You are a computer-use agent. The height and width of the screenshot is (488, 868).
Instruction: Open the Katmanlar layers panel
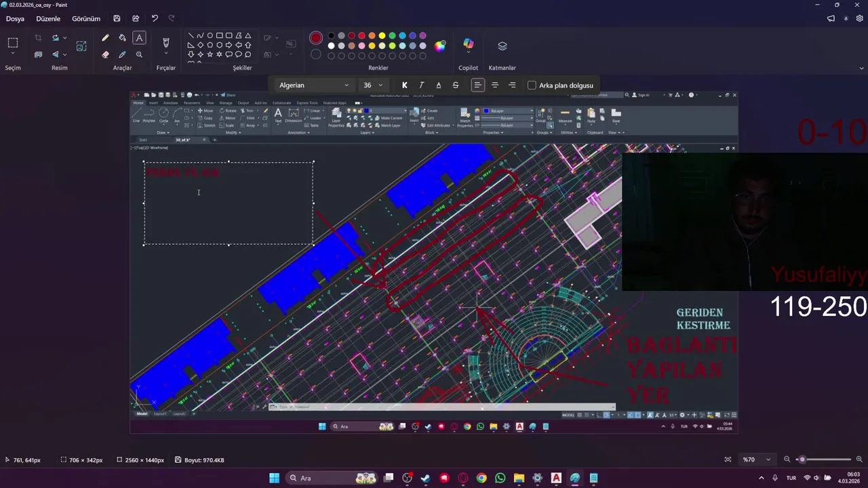pos(502,46)
